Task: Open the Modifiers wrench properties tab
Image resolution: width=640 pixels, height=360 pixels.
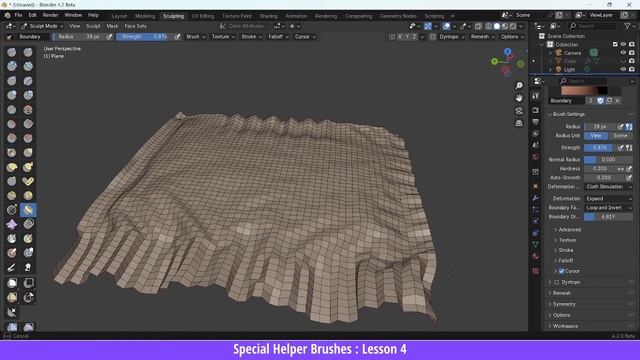Action: pos(536,198)
